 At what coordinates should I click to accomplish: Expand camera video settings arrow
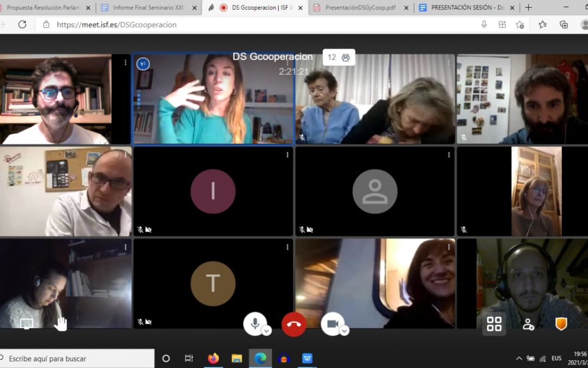(345, 331)
